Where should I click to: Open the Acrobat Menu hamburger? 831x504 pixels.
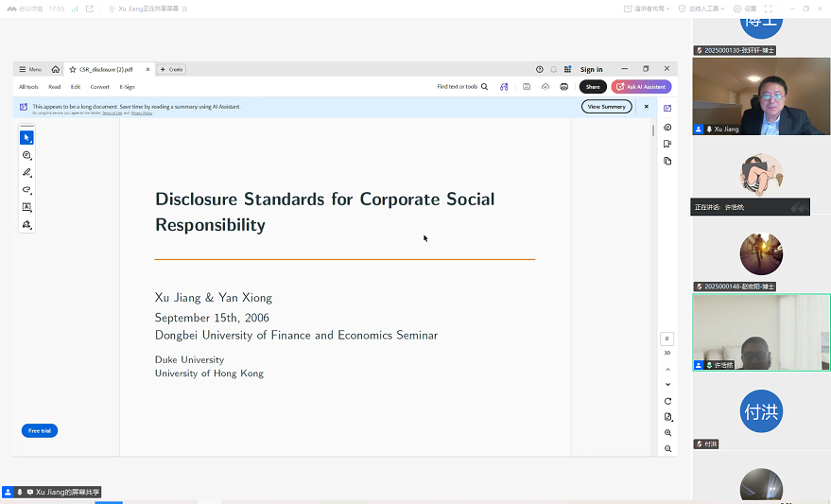pyautogui.click(x=30, y=69)
